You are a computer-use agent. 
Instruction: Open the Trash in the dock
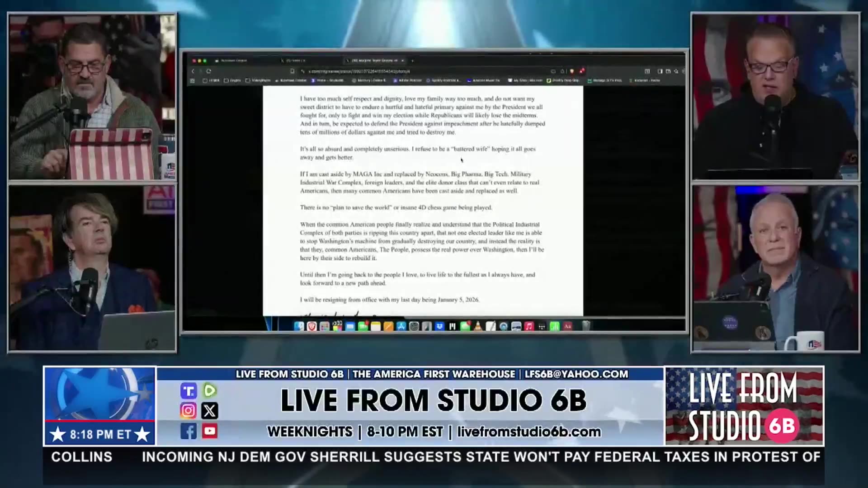(585, 326)
